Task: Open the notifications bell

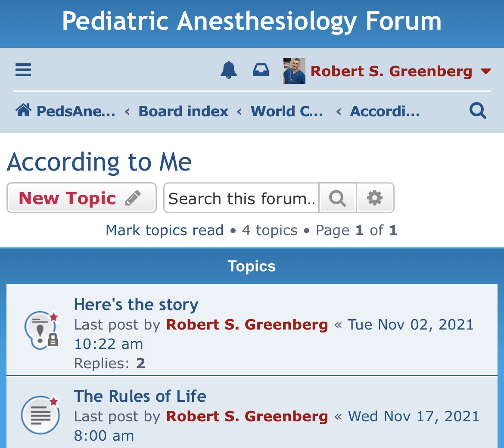Action: pyautogui.click(x=229, y=70)
